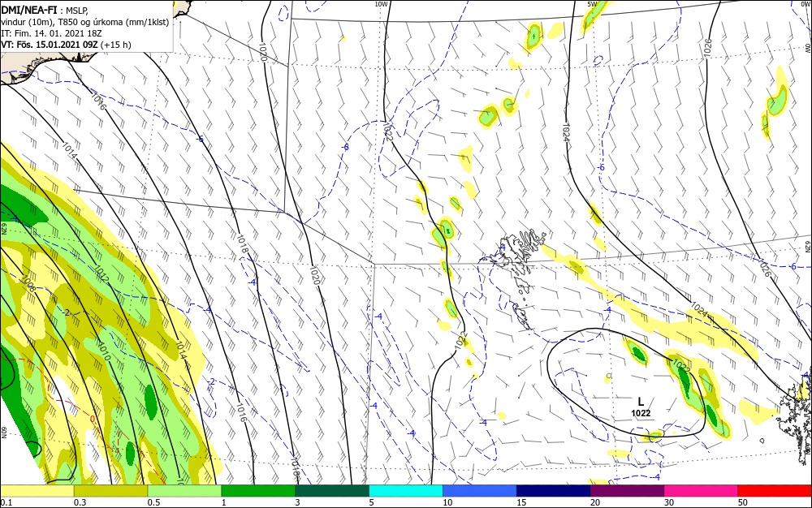Click the "1008" isobar label
The width and height of the screenshot is (812, 508).
pos(28,284)
